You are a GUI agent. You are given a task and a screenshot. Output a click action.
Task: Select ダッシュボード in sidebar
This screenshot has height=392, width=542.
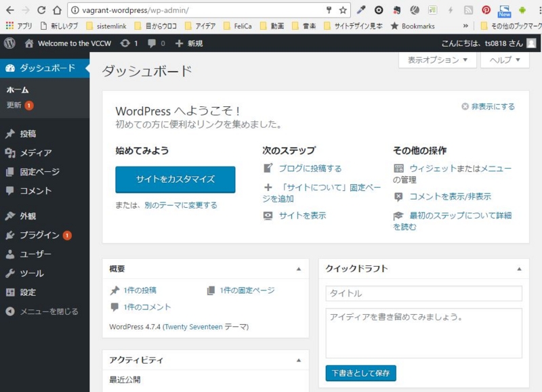[45, 68]
